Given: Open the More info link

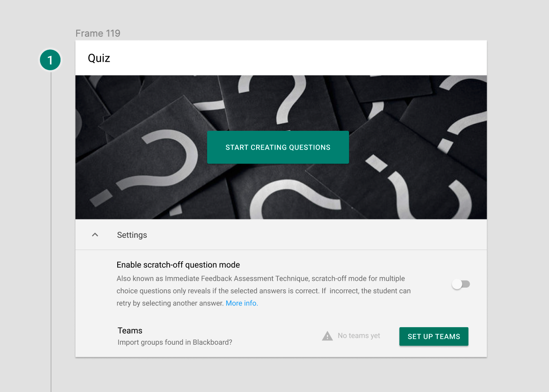Looking at the screenshot, I should (242, 303).
